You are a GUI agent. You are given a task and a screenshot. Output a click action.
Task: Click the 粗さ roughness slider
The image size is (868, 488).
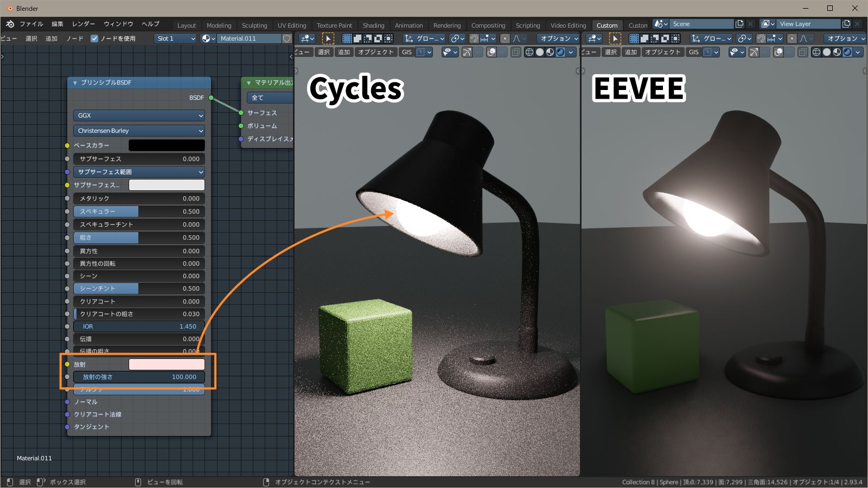click(x=139, y=237)
